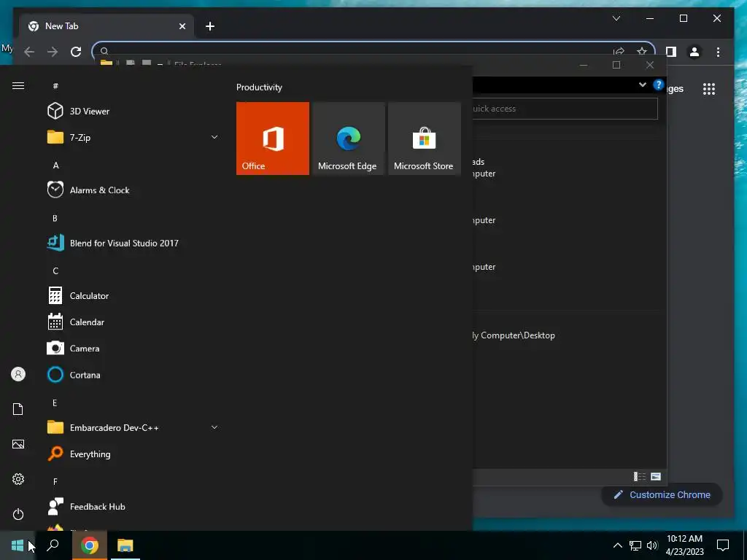Viewport: 747px width, 560px height.
Task: Open the Chrome profile icon
Action: click(694, 52)
